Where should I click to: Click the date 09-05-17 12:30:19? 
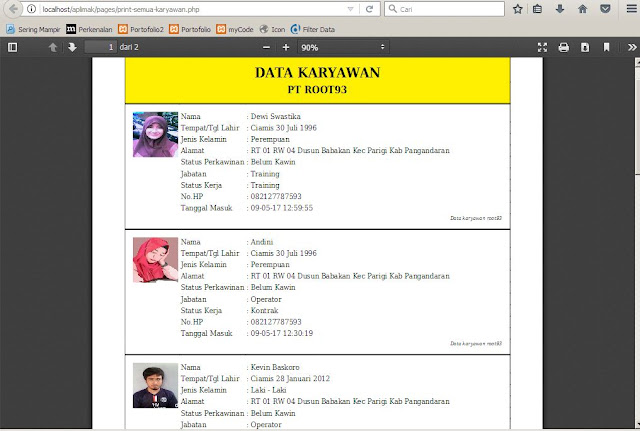(282, 333)
